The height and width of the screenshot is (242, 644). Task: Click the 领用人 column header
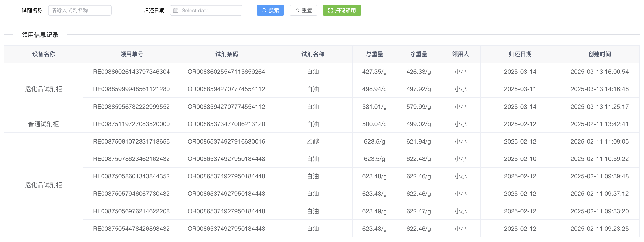coord(461,54)
